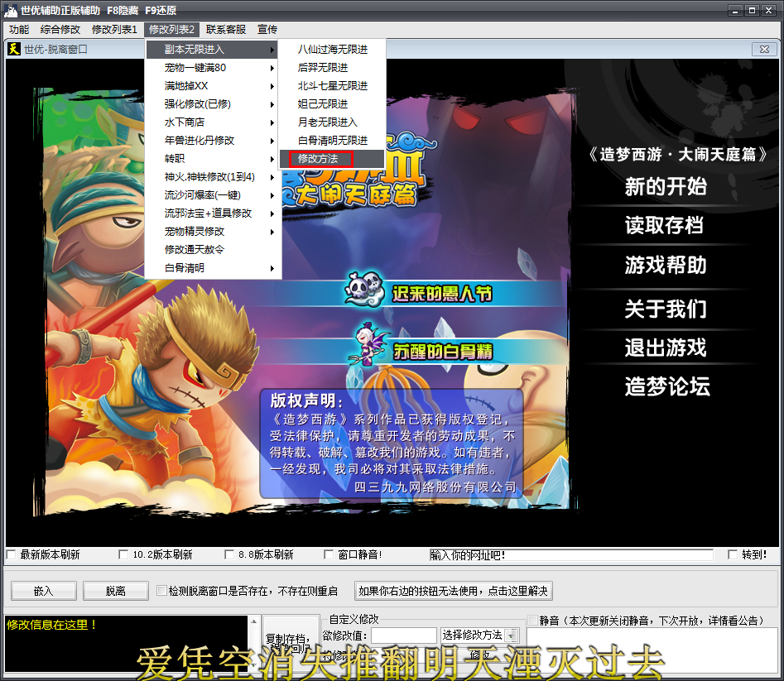Choose 北斗七星无限进 in submenu
Image resolution: width=784 pixels, height=681 pixels.
[x=333, y=86]
